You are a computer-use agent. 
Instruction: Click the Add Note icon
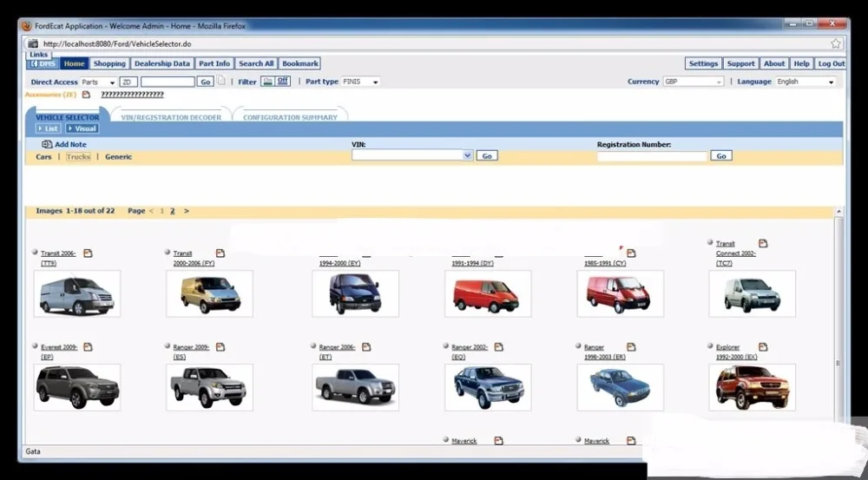47,144
